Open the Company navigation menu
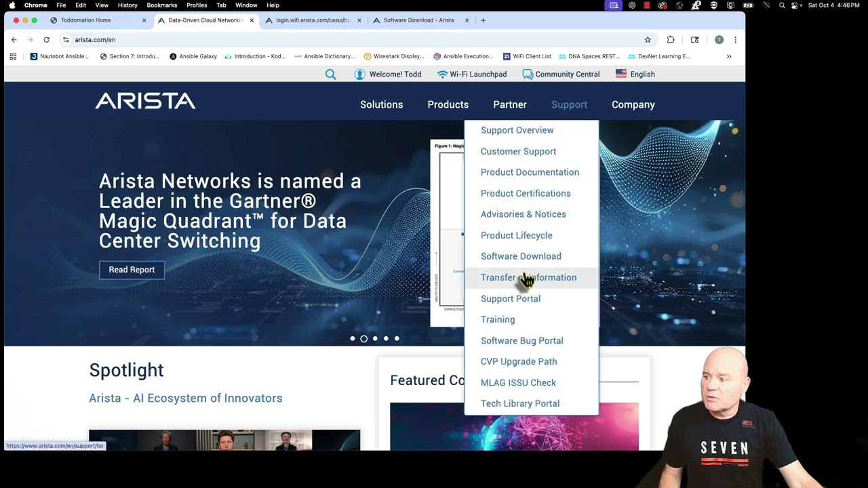Screen dimensions: 868x488 click(x=633, y=104)
